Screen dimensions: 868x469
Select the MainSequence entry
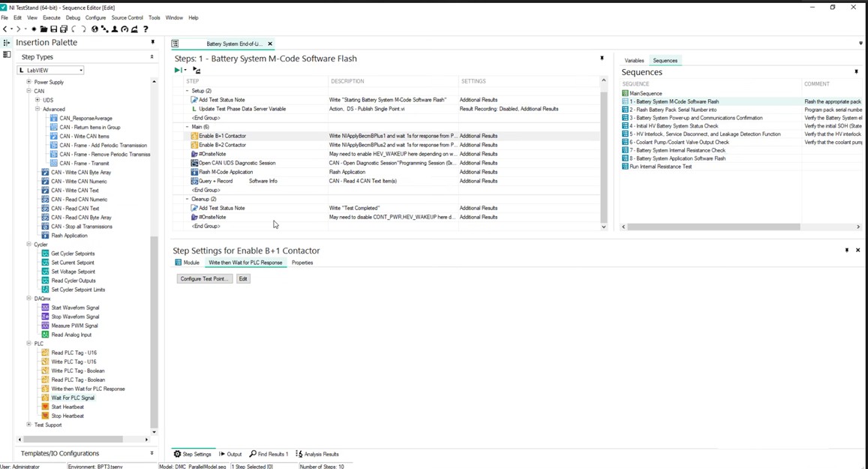[645, 94]
